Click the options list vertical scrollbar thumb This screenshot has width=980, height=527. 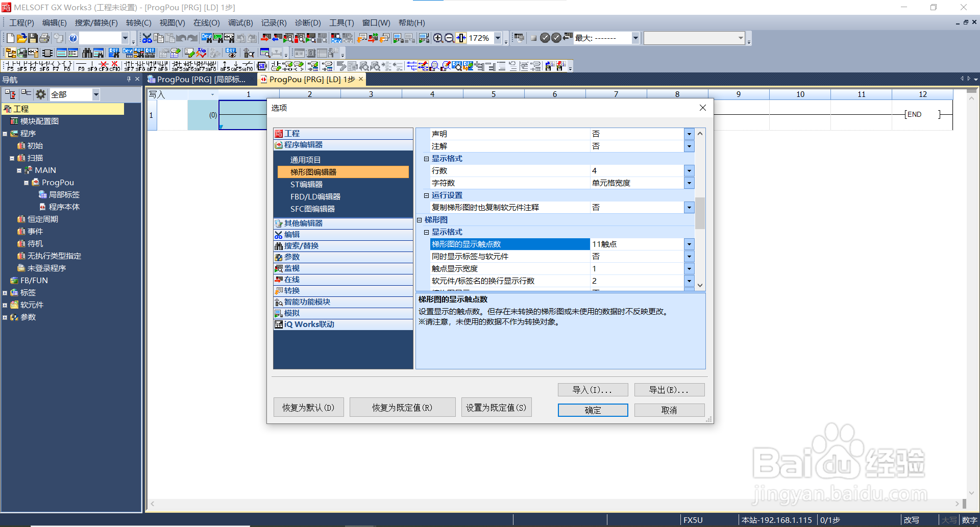(x=700, y=213)
